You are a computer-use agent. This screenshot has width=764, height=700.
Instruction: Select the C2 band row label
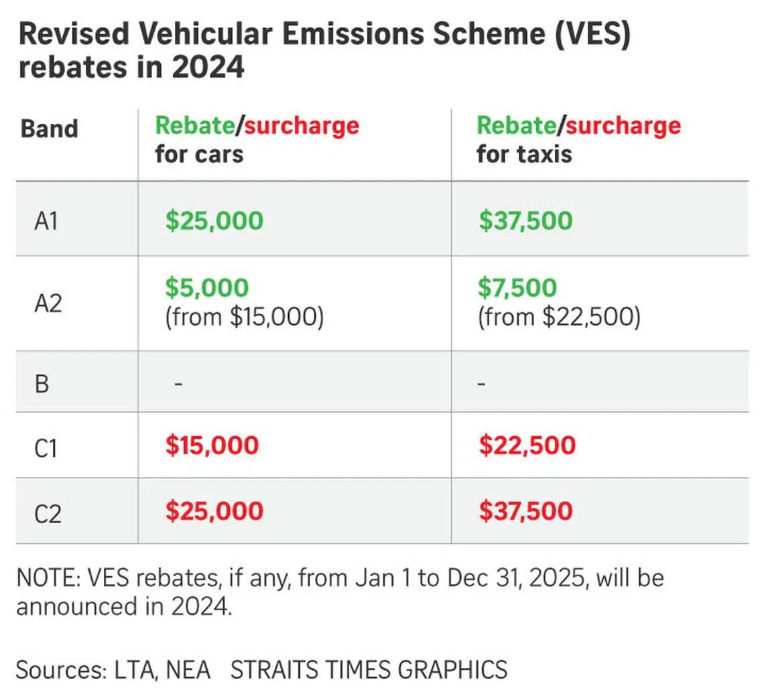click(x=48, y=513)
